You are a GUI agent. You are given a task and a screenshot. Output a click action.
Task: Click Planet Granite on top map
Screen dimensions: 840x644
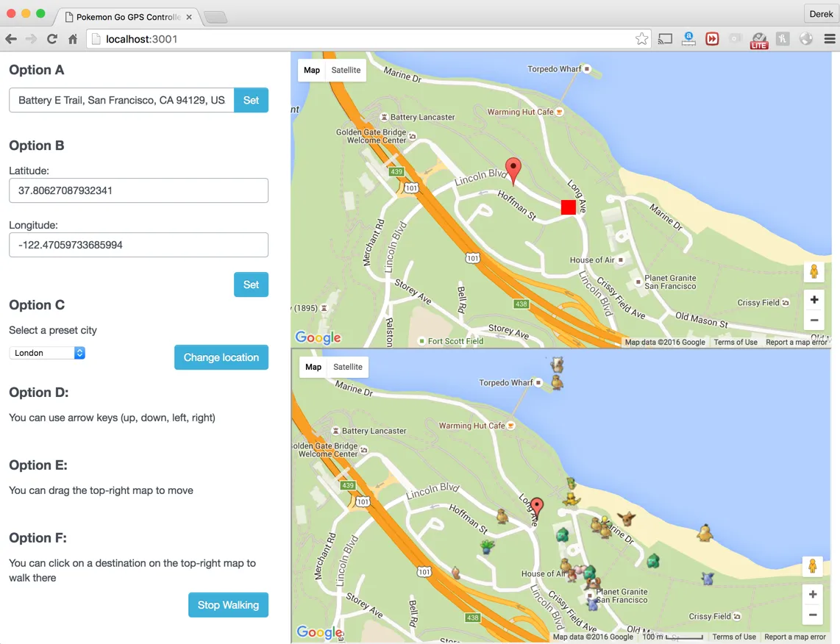point(666,282)
